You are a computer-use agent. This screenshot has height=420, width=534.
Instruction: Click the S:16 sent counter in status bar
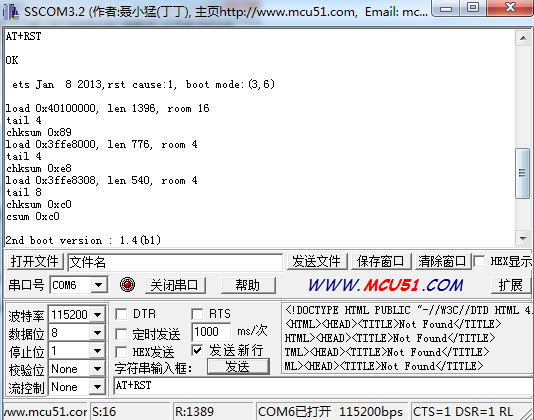(x=129, y=412)
